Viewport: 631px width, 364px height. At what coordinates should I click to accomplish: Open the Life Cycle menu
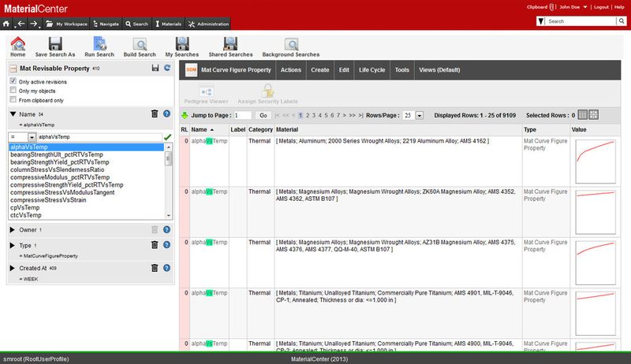372,70
